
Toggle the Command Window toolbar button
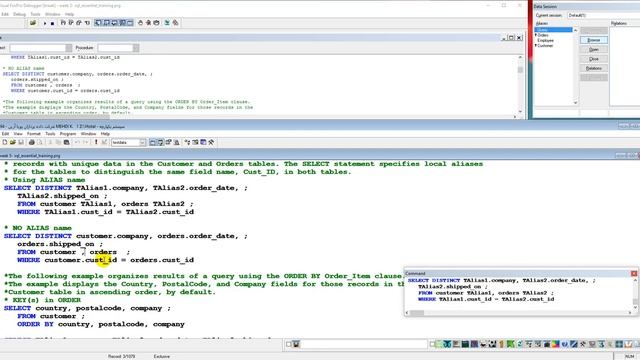[x=153, y=142]
